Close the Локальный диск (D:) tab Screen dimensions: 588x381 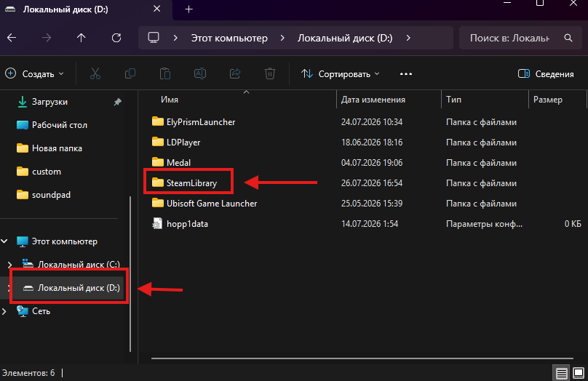click(156, 9)
